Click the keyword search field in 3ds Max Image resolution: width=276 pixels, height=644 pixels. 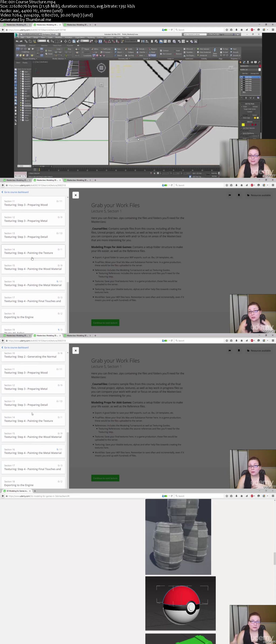(x=195, y=34)
